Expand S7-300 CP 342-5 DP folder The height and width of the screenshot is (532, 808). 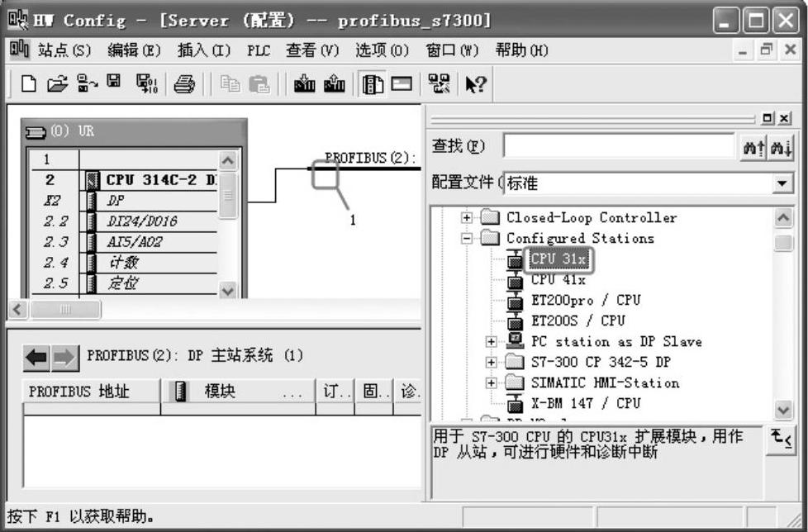coord(491,362)
